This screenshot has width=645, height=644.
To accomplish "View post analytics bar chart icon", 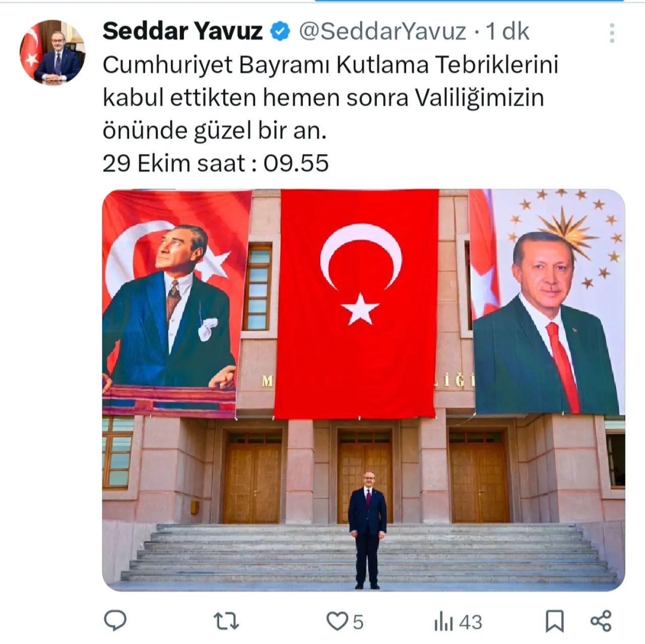I will pyautogui.click(x=444, y=622).
